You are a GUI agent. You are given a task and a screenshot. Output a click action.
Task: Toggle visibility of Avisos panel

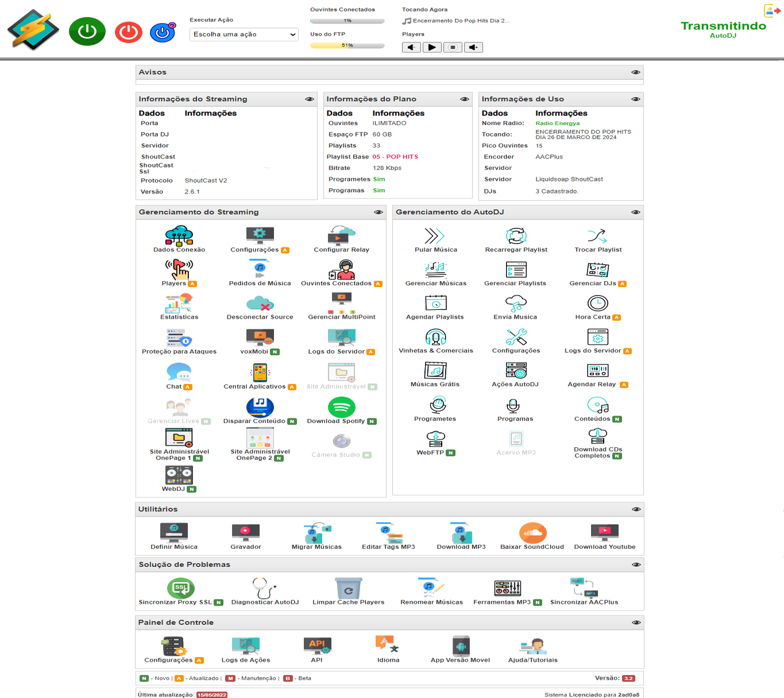pyautogui.click(x=636, y=72)
